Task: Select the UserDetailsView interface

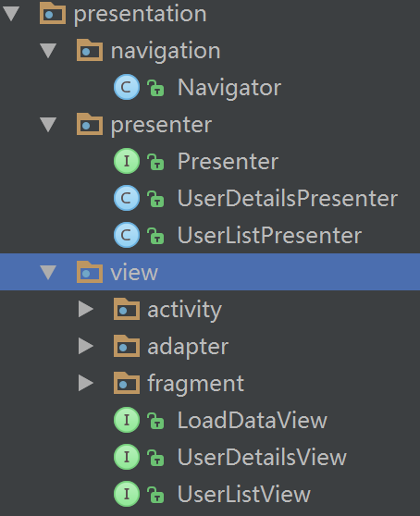Action: click(x=262, y=457)
